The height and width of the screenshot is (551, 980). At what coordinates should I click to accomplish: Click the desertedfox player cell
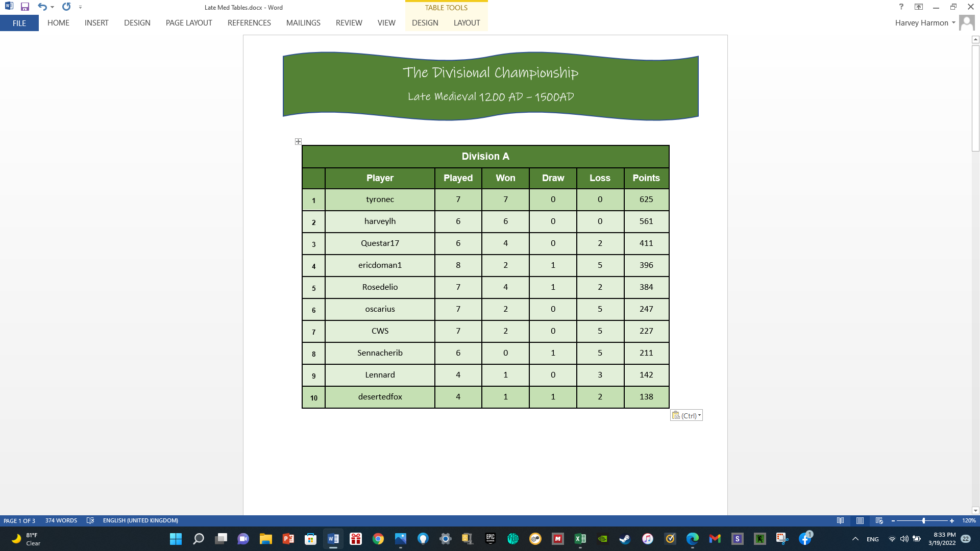point(380,397)
